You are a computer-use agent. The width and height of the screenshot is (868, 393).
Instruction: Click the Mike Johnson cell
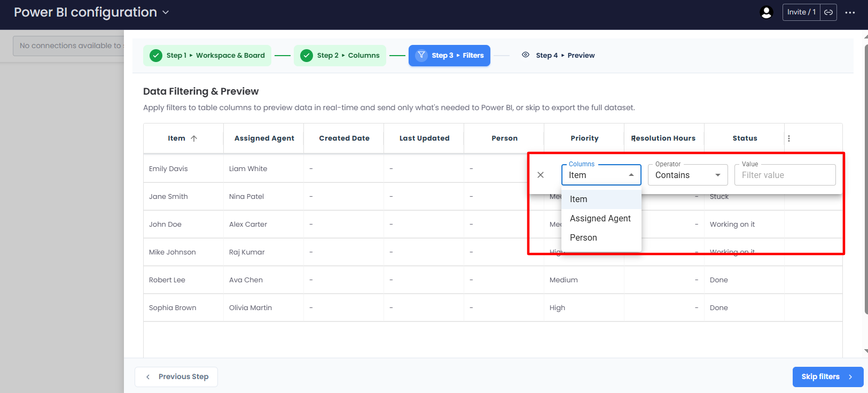(183, 252)
